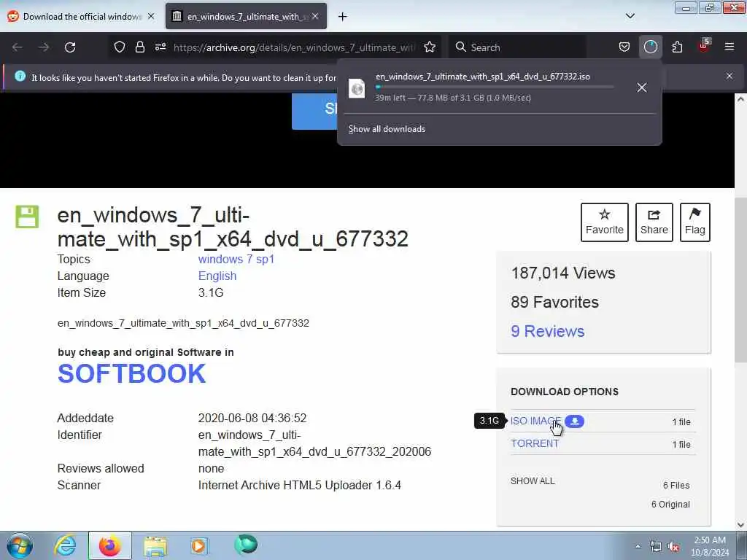Screen dimensions: 747x560
Task: Click the '187,014 Views' text
Action: click(563, 273)
